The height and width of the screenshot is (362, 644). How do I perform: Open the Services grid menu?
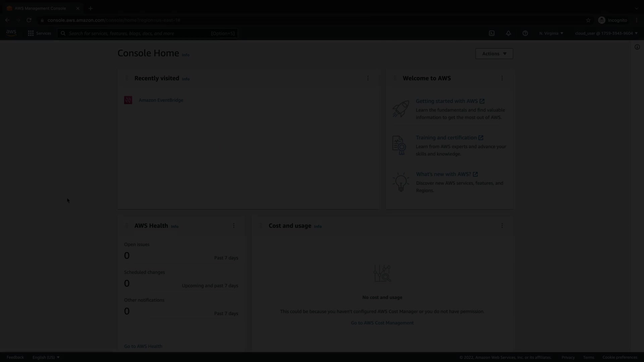40,33
